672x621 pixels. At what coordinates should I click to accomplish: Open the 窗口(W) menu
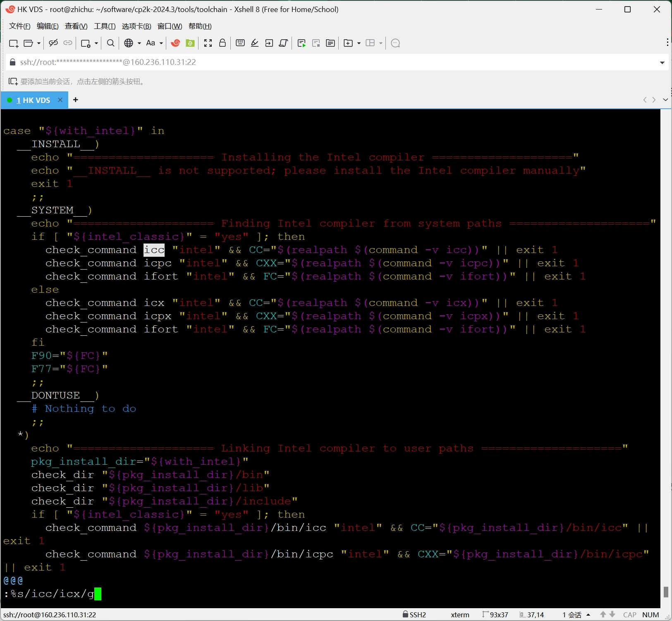point(170,26)
